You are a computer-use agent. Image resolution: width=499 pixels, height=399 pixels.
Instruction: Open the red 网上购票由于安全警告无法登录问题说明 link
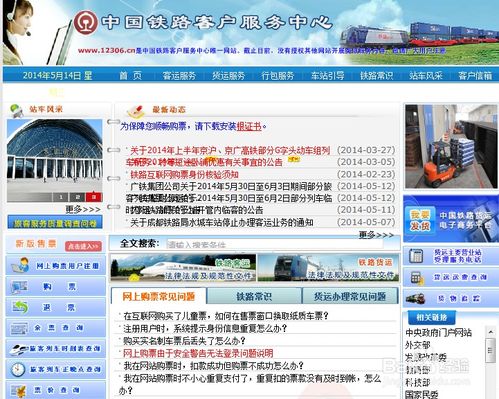coord(198,353)
